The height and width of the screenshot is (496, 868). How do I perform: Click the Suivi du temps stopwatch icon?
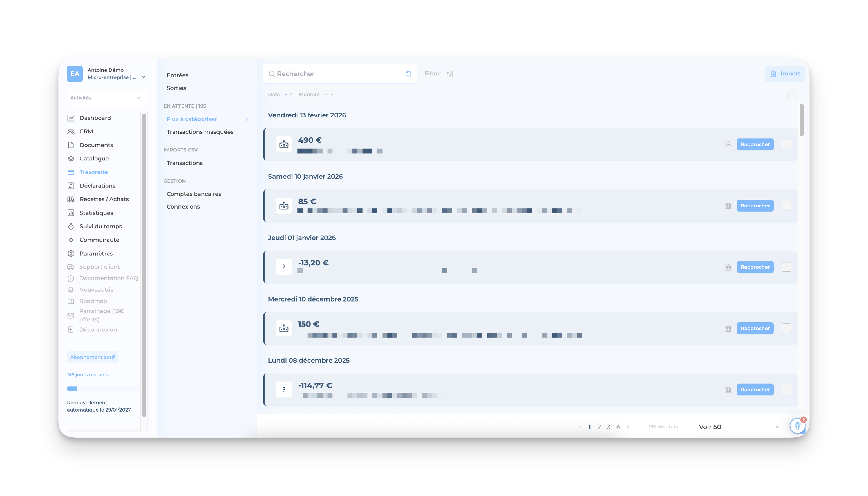(x=71, y=227)
